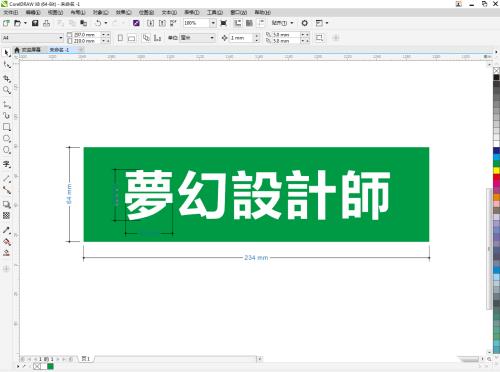Viewport: 500px width, 372px height.
Task: Select the Text tool (字)
Action: coord(7,164)
